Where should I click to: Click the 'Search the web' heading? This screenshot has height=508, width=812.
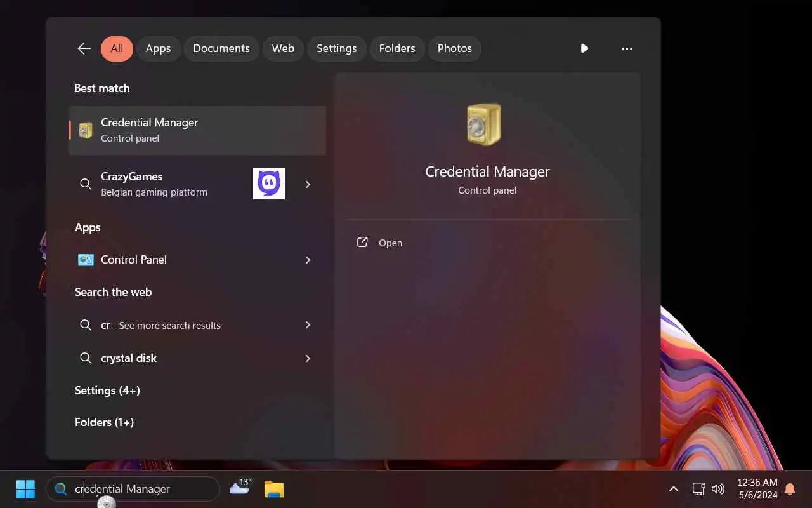[113, 292]
